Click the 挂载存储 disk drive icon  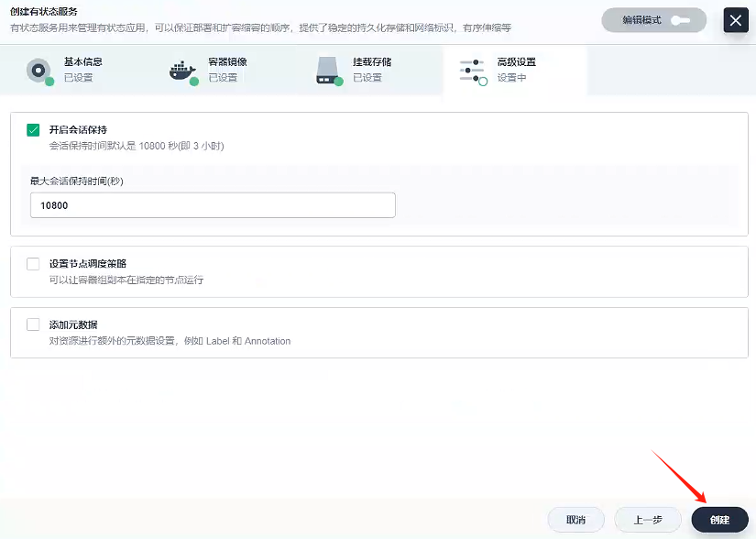(x=329, y=71)
